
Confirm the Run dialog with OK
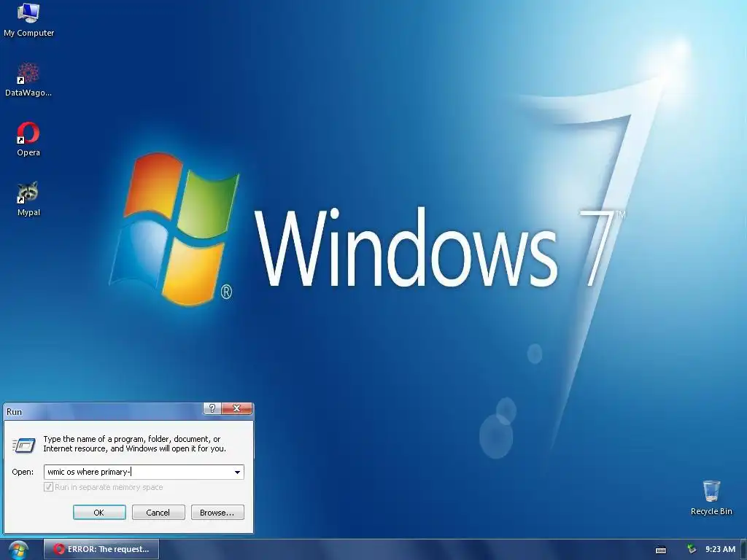click(x=99, y=513)
